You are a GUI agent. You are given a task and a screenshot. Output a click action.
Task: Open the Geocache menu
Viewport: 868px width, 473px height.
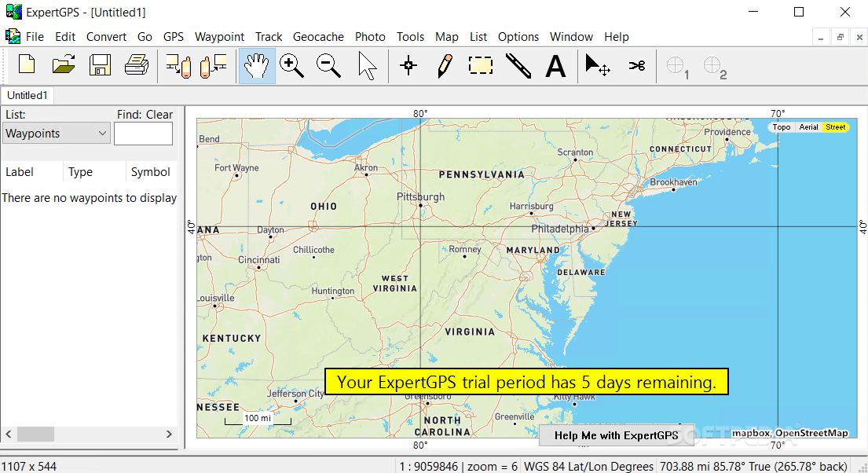(x=318, y=37)
